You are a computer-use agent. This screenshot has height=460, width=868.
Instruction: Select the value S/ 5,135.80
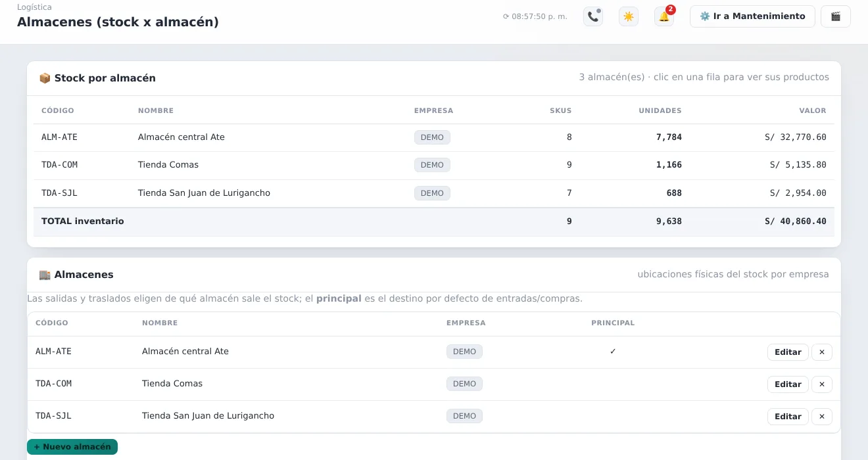(798, 165)
